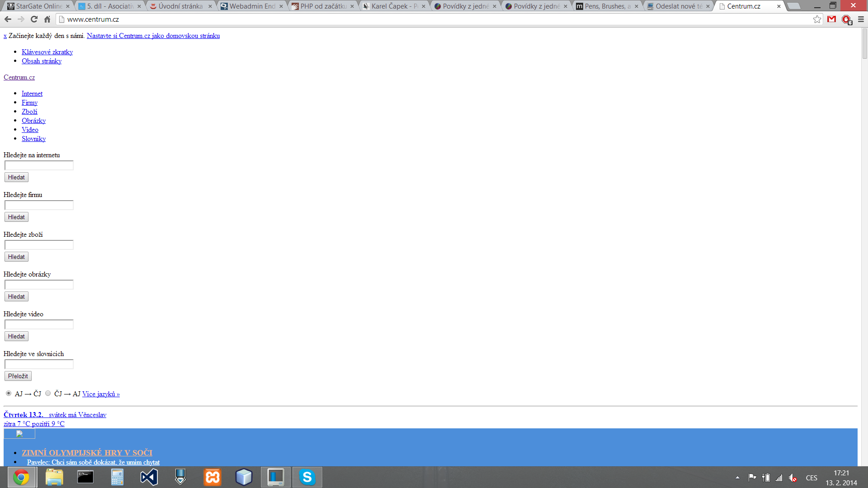Viewport: 868px width, 488px height.
Task: Select the ČJ → AJ radio button
Action: tap(48, 393)
